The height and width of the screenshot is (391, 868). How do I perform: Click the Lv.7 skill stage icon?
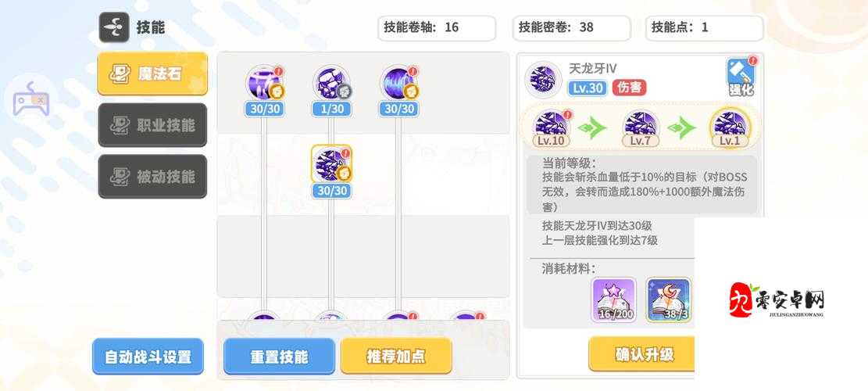pos(641,127)
